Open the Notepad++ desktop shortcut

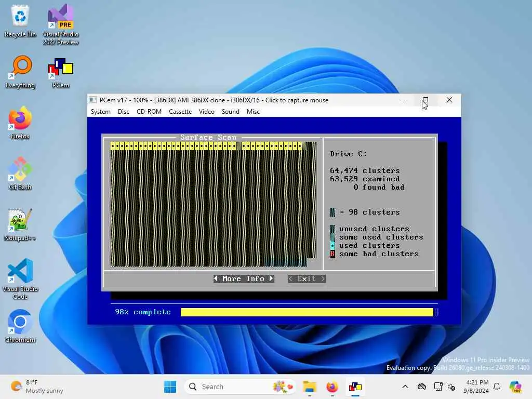click(20, 224)
